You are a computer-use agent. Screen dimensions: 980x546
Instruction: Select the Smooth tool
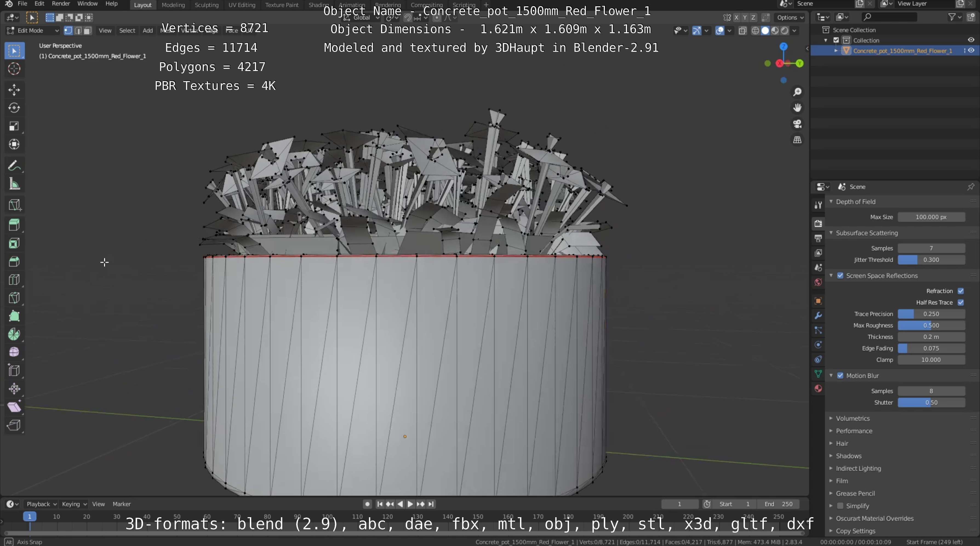tap(15, 352)
